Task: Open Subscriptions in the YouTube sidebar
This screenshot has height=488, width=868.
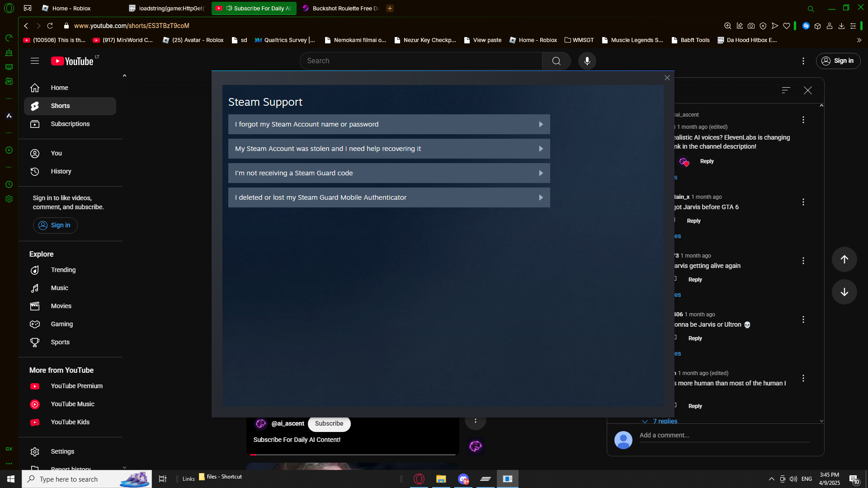Action: pyautogui.click(x=70, y=124)
